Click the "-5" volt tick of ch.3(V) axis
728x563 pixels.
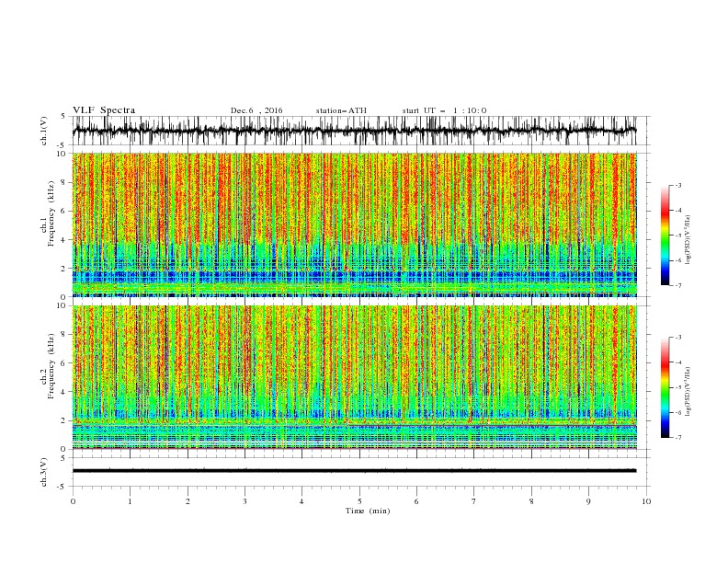point(63,487)
